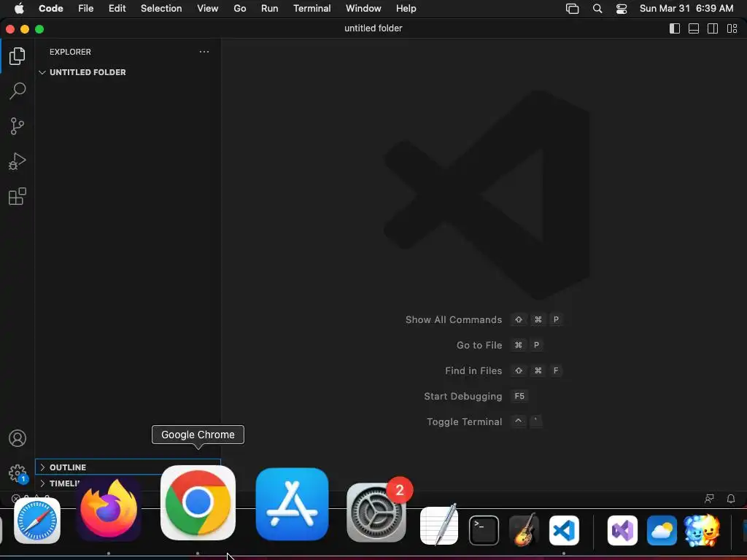
Task: Expand the OUTLINE section
Action: click(x=128, y=467)
